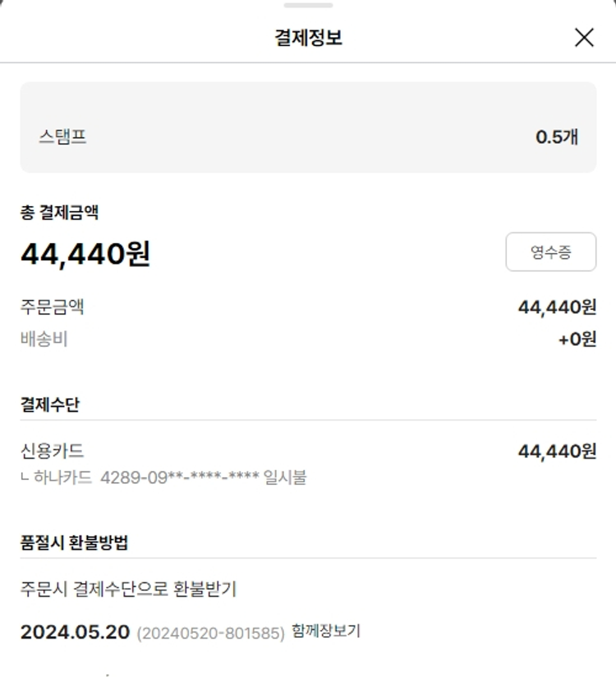Click the drag handle at top of sheet
This screenshot has width=616, height=677.
pos(308,5)
